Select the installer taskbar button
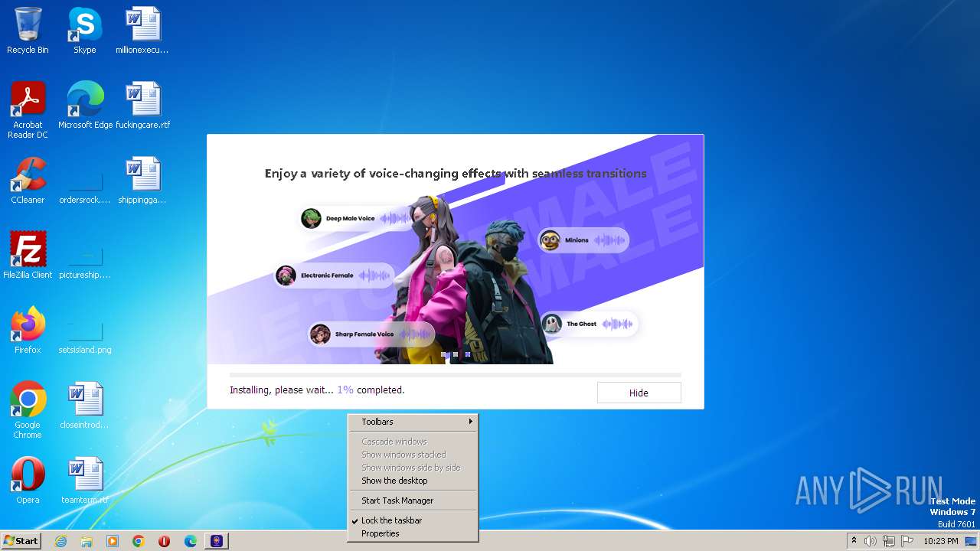This screenshot has width=980, height=551. point(217,541)
